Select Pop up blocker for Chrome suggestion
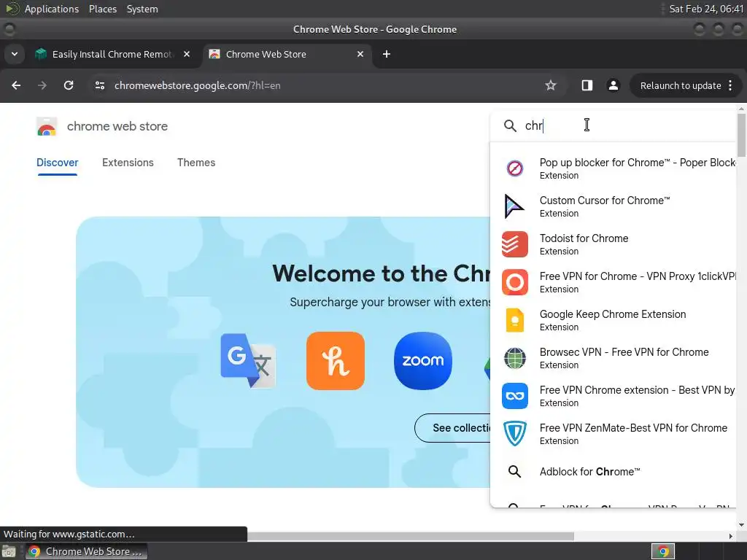 [x=614, y=168]
